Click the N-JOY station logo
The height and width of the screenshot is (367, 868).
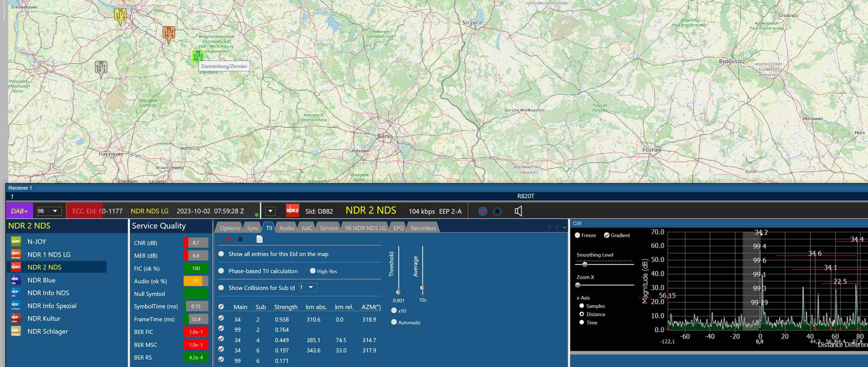click(x=16, y=241)
